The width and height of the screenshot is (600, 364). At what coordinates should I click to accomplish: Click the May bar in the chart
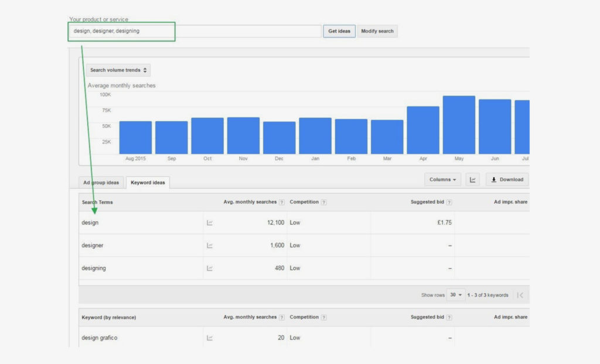[459, 125]
